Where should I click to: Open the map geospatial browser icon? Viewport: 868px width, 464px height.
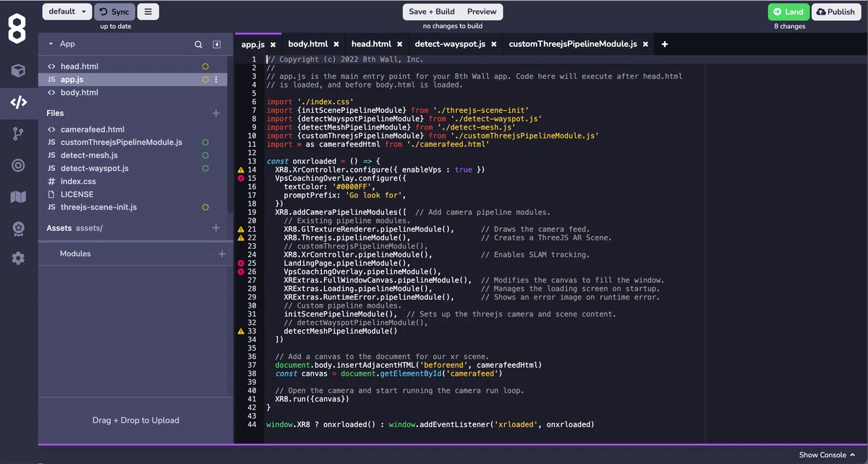tap(19, 196)
